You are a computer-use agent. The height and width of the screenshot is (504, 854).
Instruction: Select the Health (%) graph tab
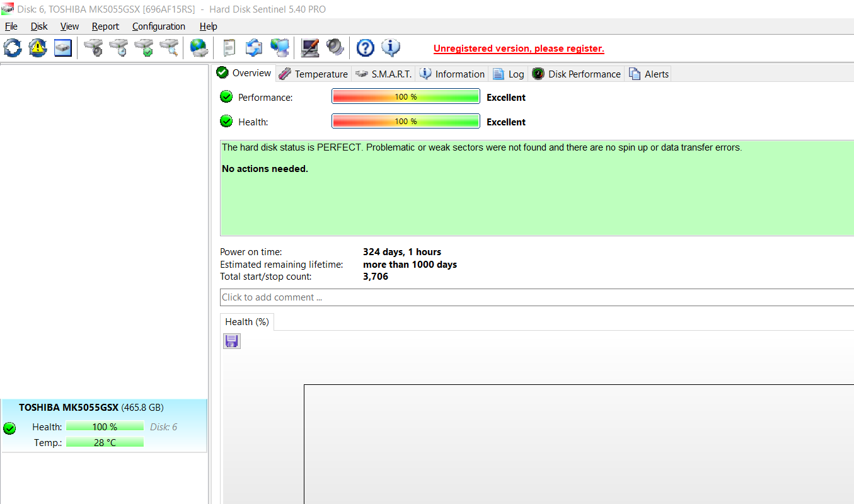pos(247,322)
